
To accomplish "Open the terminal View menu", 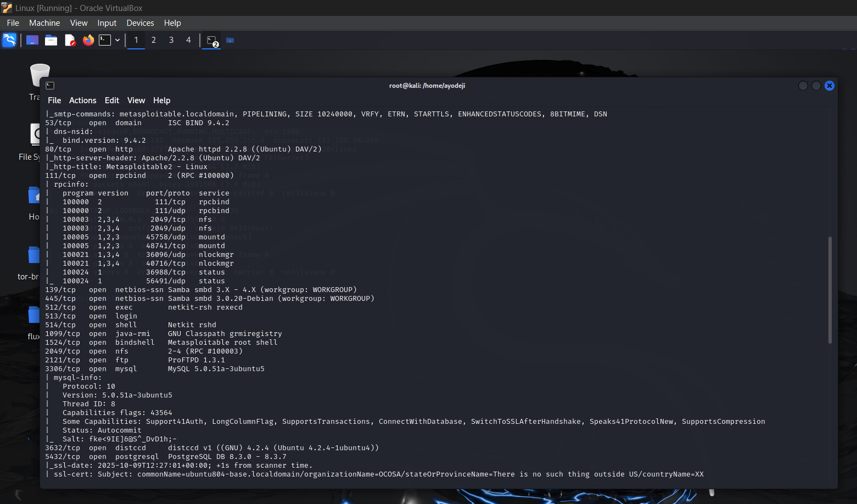I will click(x=136, y=100).
